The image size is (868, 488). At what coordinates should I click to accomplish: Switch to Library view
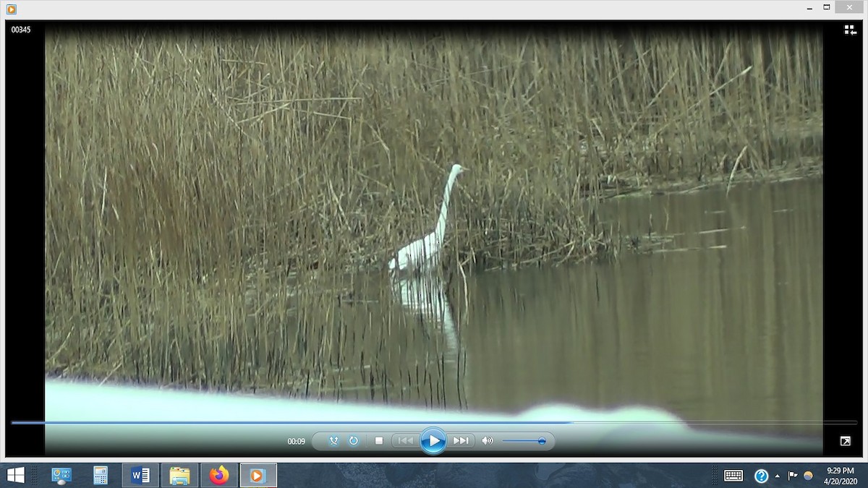[850, 30]
